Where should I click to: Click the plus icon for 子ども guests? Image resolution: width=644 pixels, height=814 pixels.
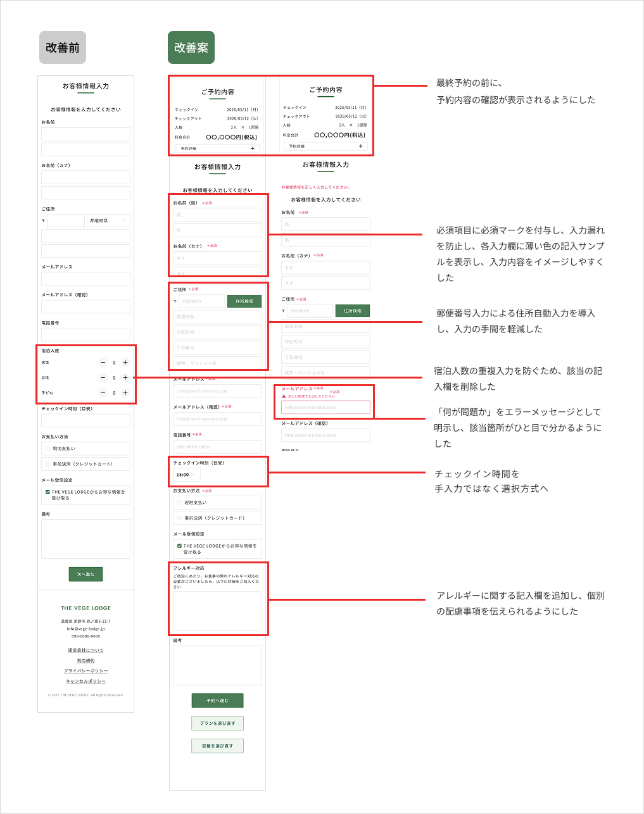pos(125,393)
